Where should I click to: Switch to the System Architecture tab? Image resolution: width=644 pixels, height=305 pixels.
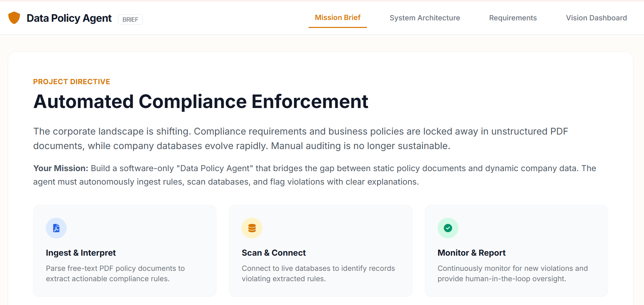425,18
